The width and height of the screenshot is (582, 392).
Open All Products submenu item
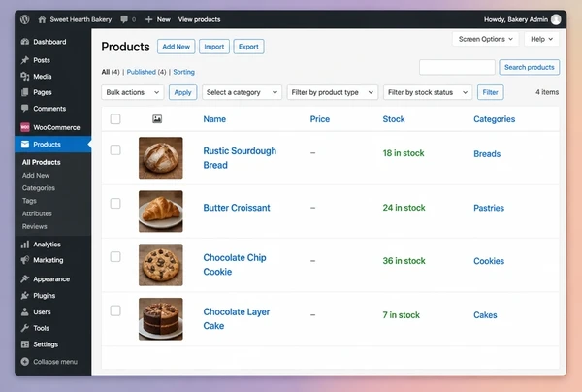coord(41,162)
